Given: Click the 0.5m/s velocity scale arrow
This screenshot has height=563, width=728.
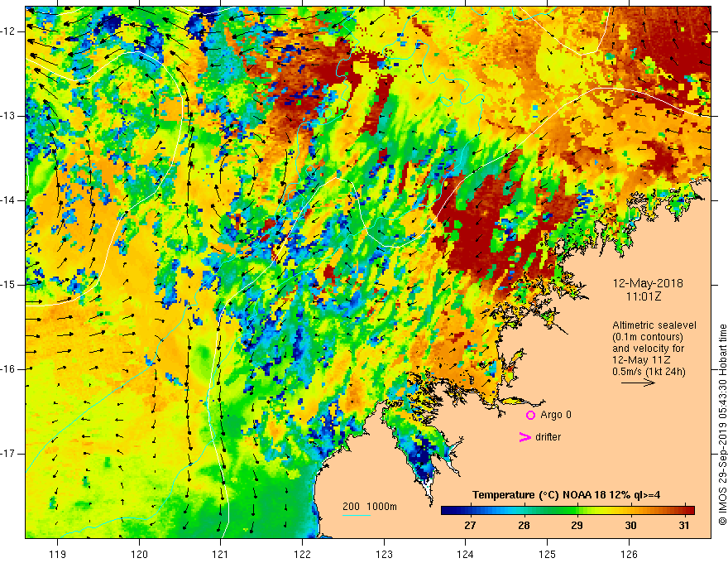Looking at the screenshot, I should [639, 383].
